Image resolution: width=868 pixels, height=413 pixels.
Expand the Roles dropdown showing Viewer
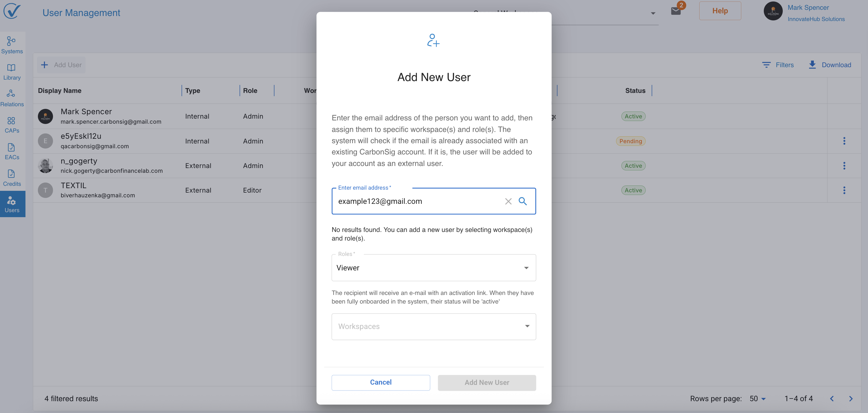point(433,268)
